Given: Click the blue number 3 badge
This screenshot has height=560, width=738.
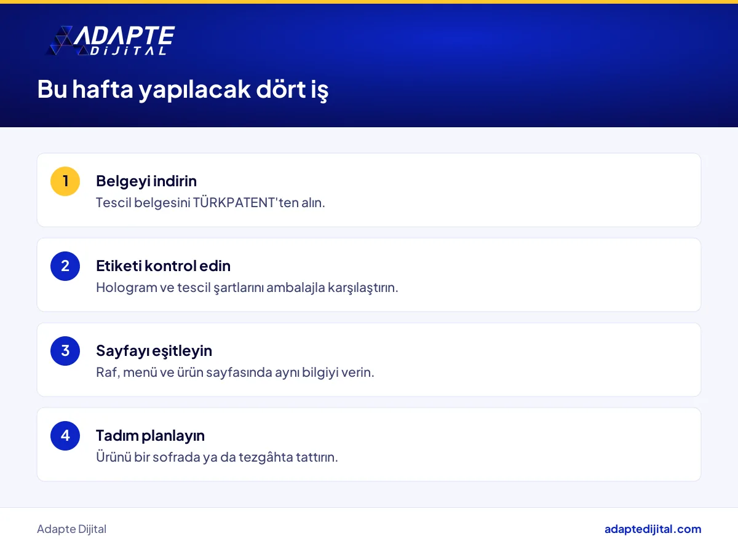Looking at the screenshot, I should click(65, 351).
